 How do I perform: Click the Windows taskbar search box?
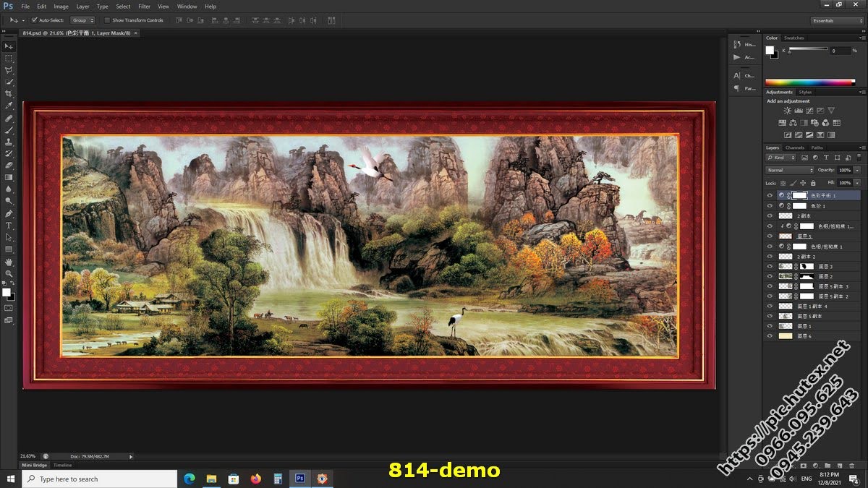pos(100,479)
